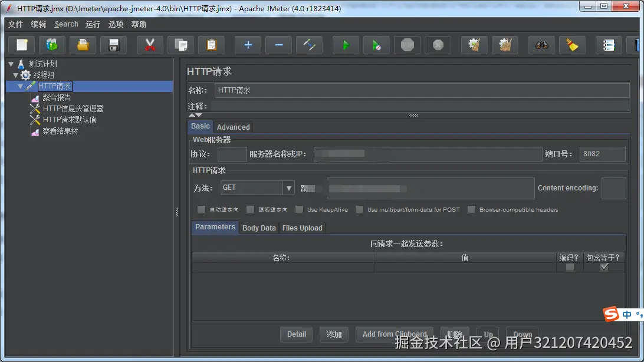Select HTTP信息头管理器 in tree
The image size is (644, 362).
73,108
